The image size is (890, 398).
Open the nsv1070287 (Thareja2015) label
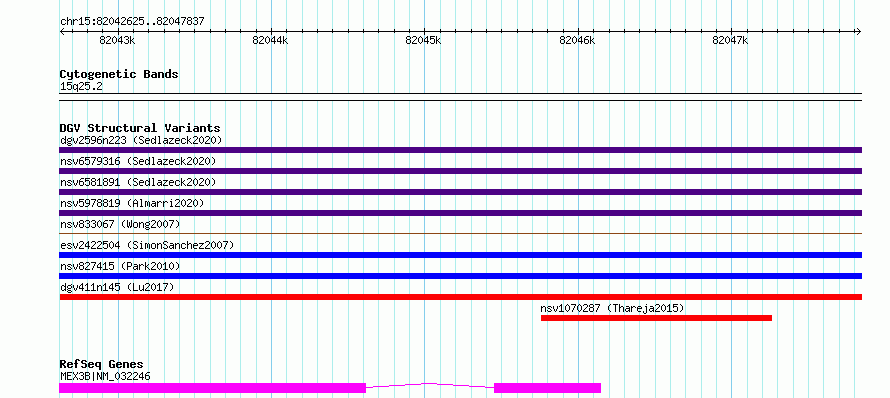(612, 308)
